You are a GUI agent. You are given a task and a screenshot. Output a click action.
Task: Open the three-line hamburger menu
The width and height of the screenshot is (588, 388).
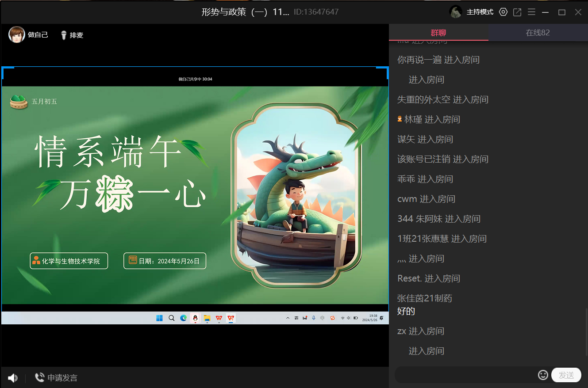(x=531, y=12)
